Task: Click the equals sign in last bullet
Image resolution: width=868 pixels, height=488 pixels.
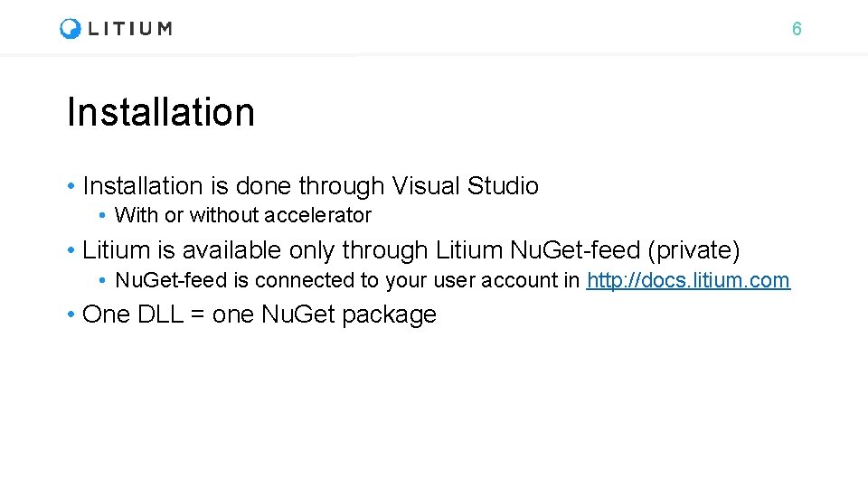Action: tap(197, 314)
